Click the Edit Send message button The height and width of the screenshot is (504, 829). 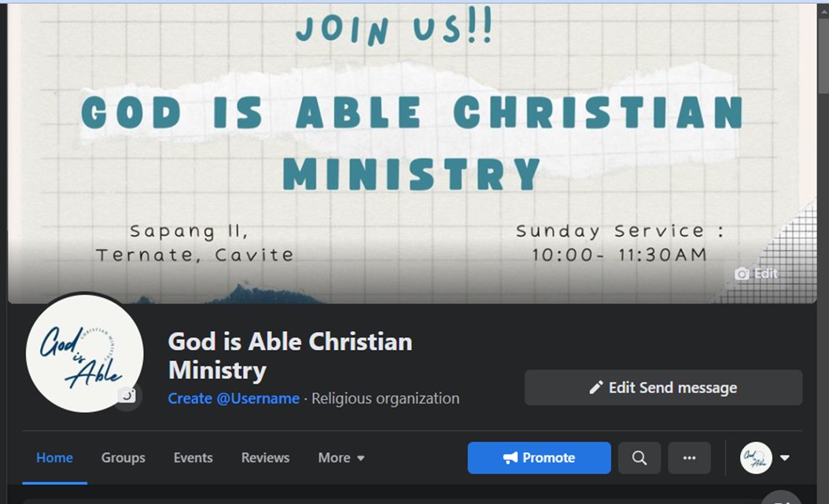(663, 388)
